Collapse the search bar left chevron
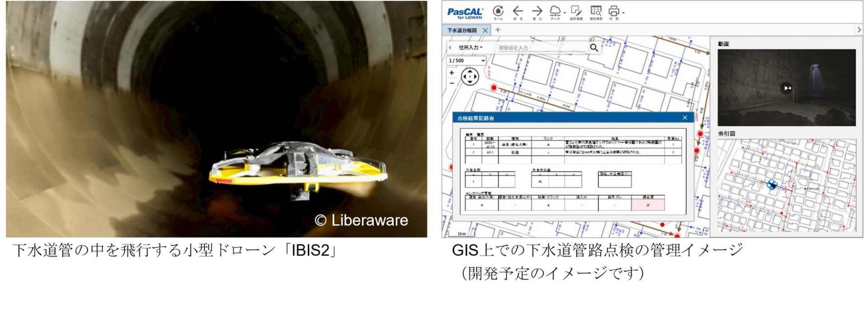 pyautogui.click(x=450, y=47)
